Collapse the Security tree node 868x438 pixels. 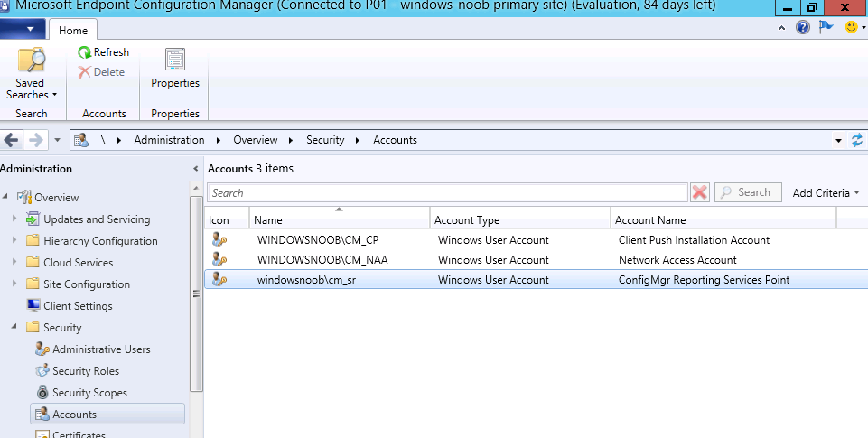point(14,327)
